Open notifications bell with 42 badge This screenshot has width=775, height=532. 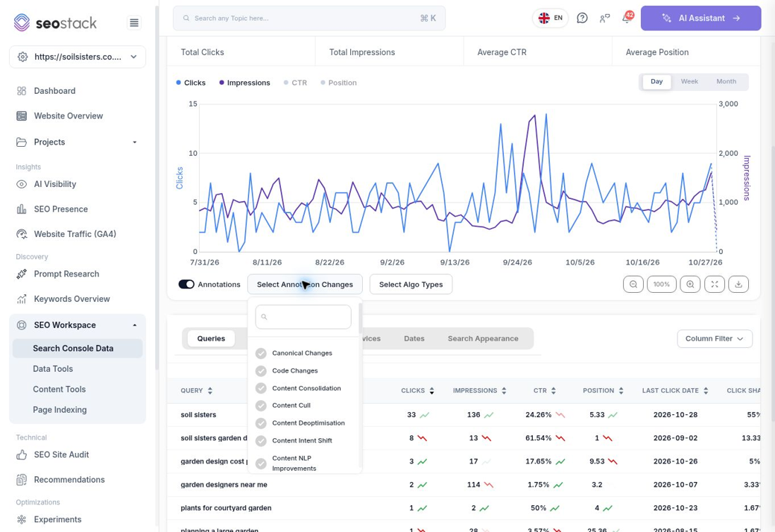627,19
